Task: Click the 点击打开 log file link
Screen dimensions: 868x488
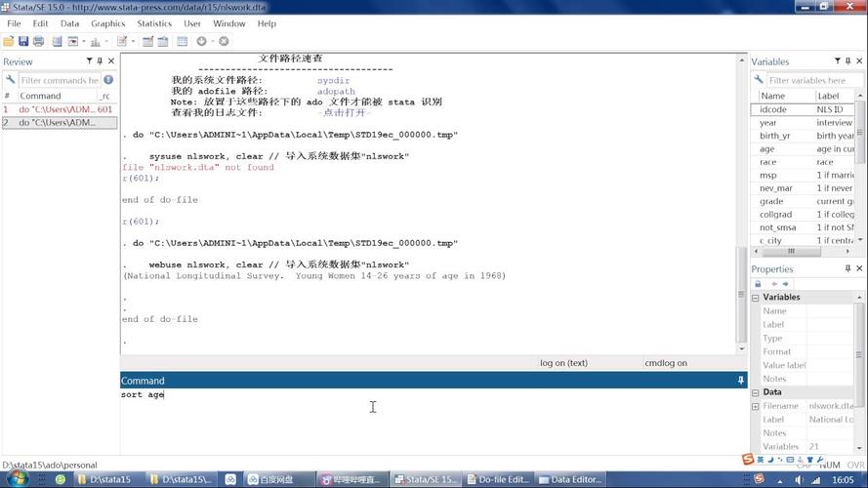Action: click(x=345, y=113)
